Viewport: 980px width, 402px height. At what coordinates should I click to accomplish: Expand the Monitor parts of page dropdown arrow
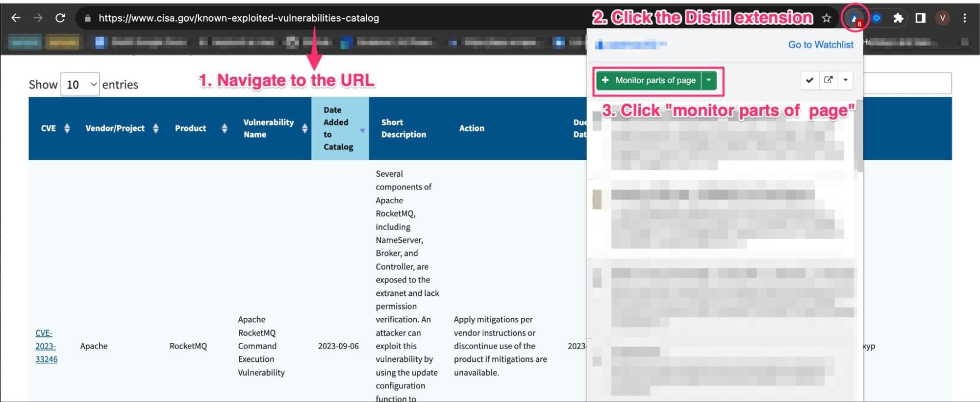(709, 80)
